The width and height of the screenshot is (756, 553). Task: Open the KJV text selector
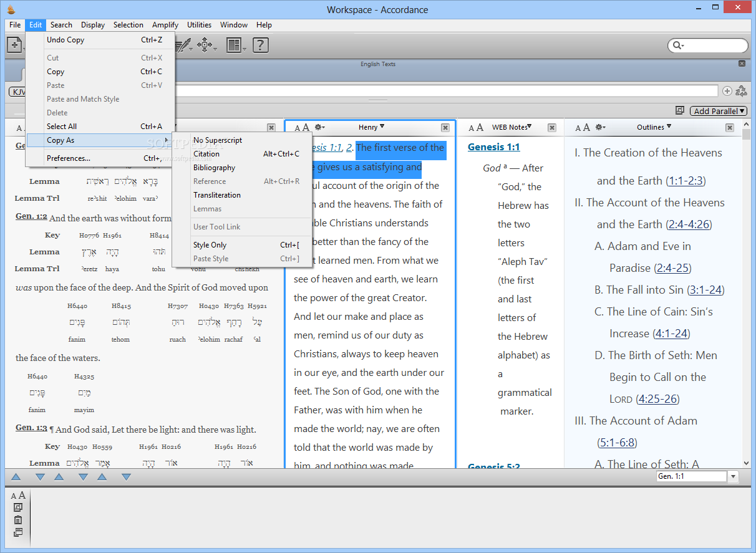point(17,92)
